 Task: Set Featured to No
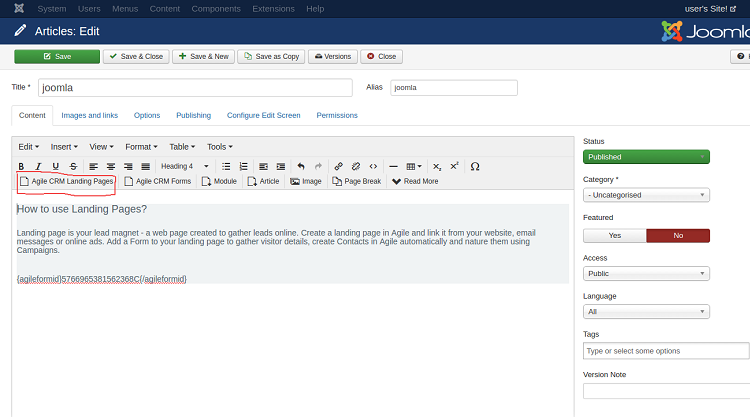pos(678,236)
